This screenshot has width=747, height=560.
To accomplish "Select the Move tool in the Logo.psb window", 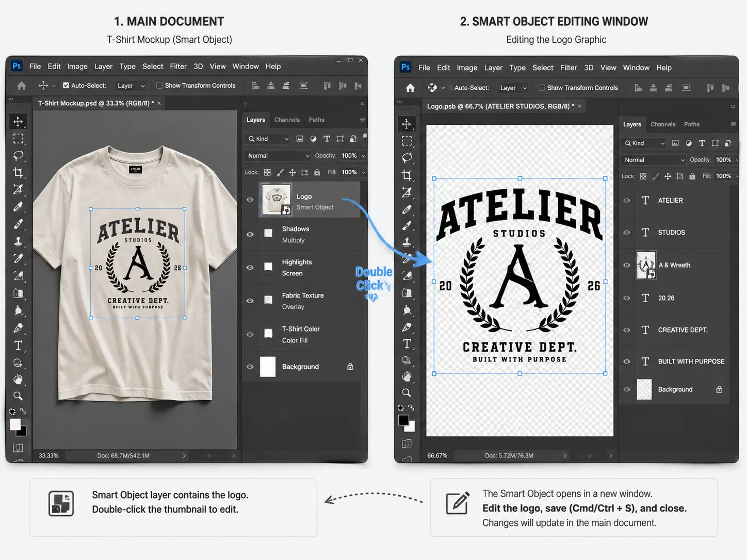I will (x=407, y=124).
